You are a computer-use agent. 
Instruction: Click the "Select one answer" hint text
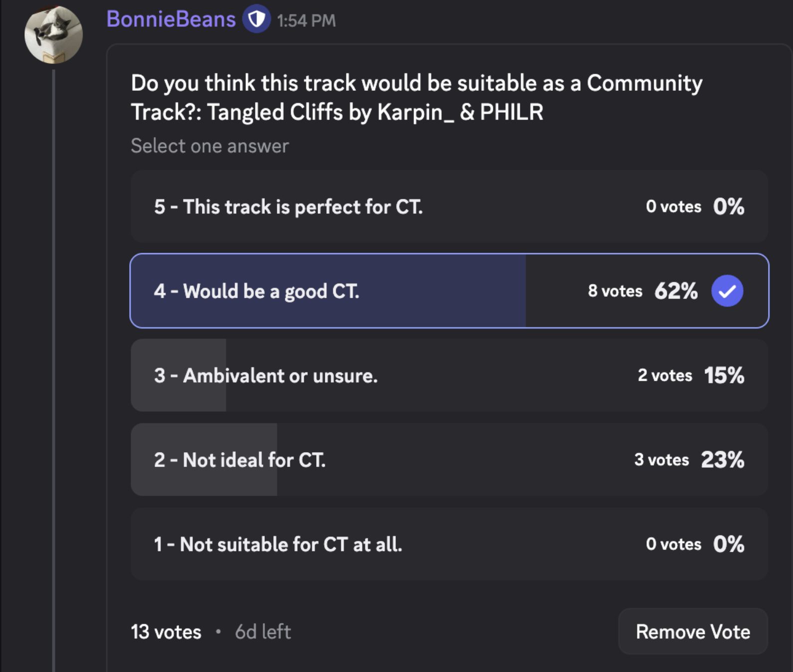209,146
